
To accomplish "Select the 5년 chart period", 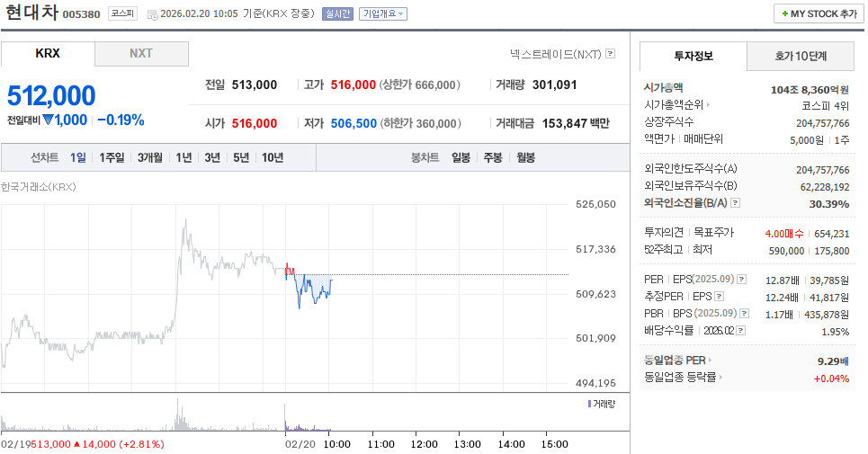I will (x=241, y=157).
